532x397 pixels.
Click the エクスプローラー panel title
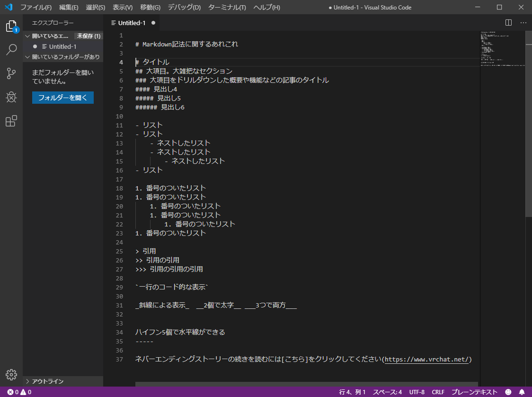[x=53, y=23]
